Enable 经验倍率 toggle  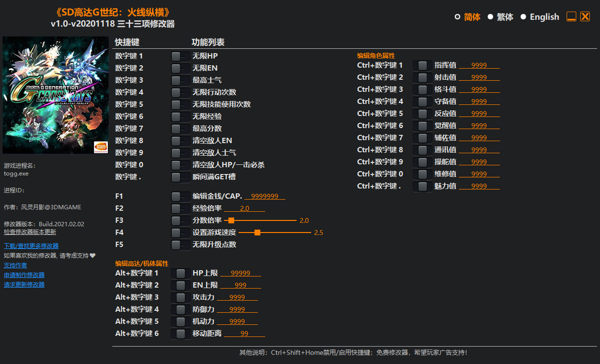[x=180, y=208]
